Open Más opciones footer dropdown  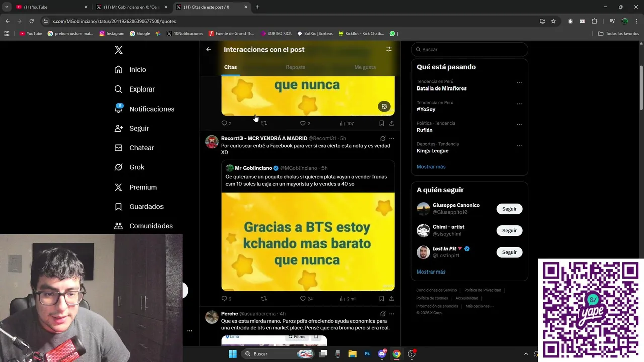[x=479, y=306]
